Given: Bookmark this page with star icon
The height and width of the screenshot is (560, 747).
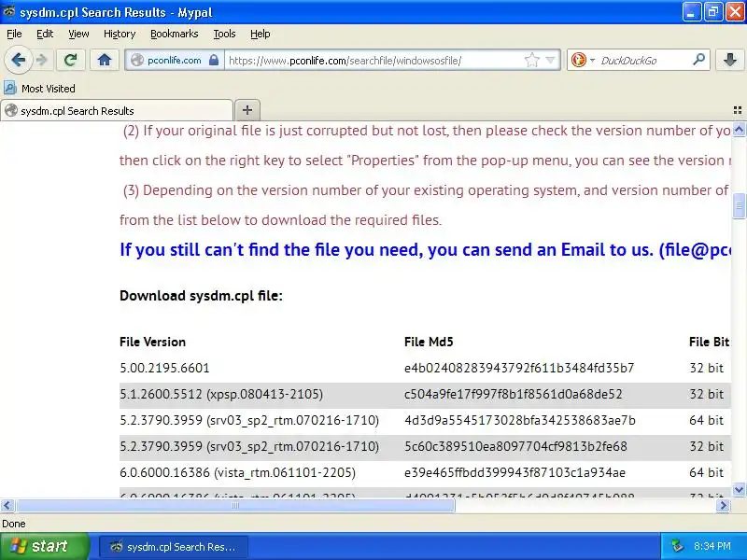Looking at the screenshot, I should coord(531,60).
